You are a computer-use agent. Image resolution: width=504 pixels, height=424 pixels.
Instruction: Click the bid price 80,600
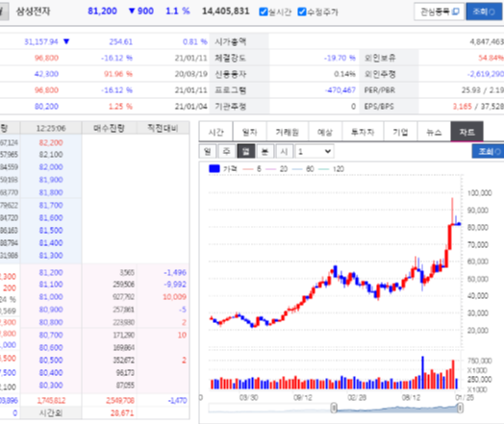click(x=51, y=347)
